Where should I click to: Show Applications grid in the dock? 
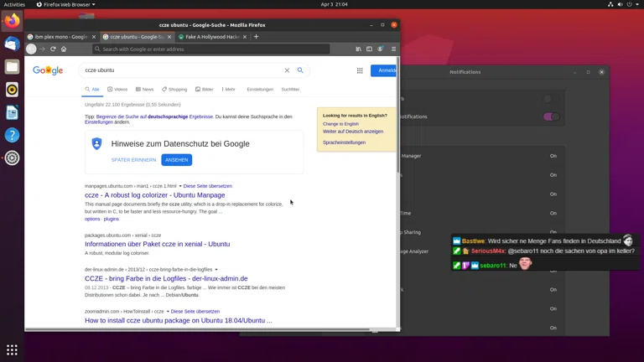pos(12,349)
